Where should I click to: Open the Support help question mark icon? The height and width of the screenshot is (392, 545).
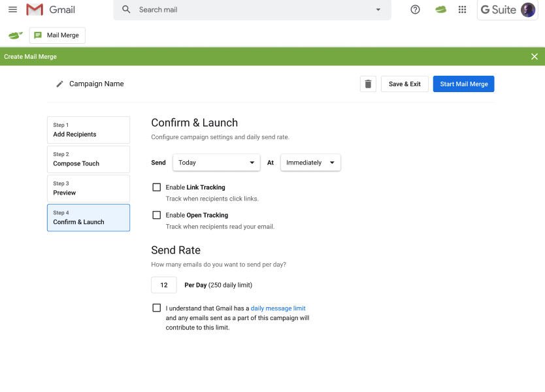click(415, 10)
